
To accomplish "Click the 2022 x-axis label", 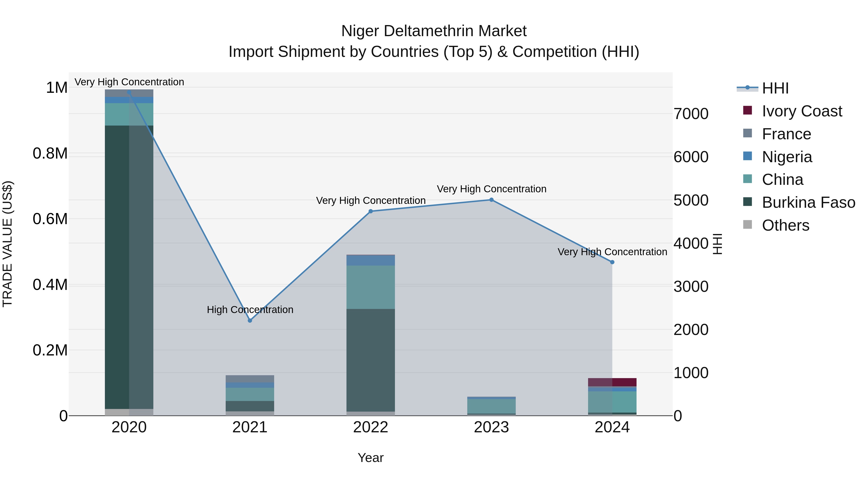I will pyautogui.click(x=371, y=427).
